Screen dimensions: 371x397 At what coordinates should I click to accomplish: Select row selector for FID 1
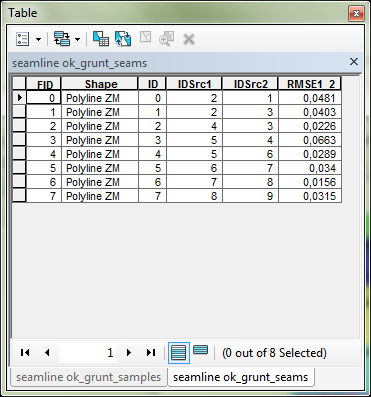pos(19,112)
